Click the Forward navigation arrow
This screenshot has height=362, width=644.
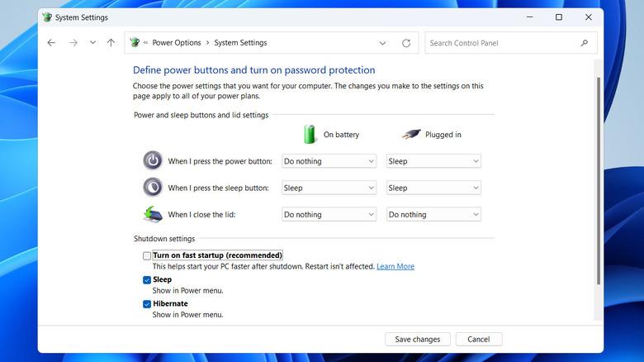[x=72, y=43]
